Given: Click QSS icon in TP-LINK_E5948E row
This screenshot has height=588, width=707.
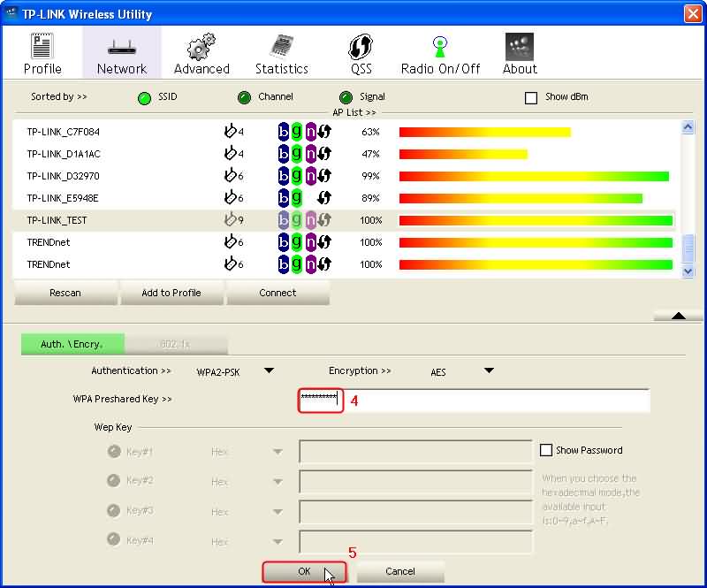Looking at the screenshot, I should (x=324, y=198).
